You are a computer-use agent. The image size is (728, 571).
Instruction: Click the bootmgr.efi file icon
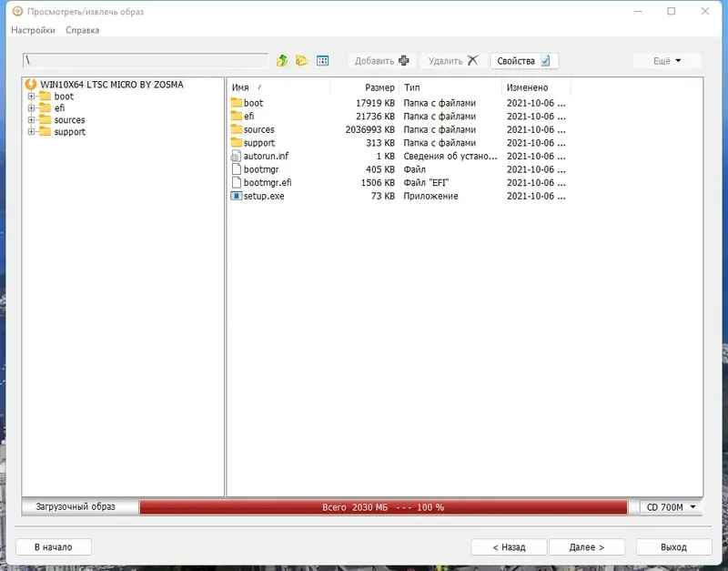click(x=237, y=182)
